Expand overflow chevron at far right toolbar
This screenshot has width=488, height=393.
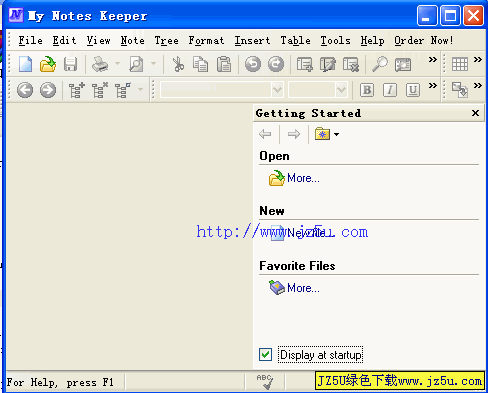(478, 86)
